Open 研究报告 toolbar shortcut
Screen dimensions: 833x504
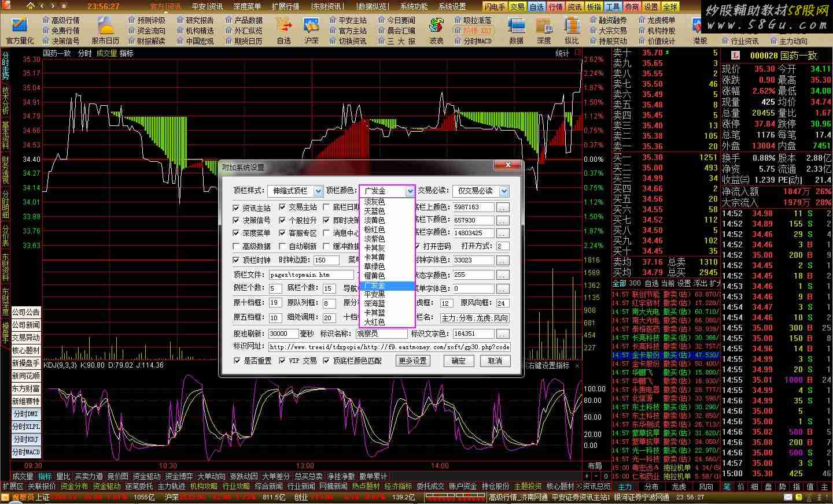coord(195,20)
